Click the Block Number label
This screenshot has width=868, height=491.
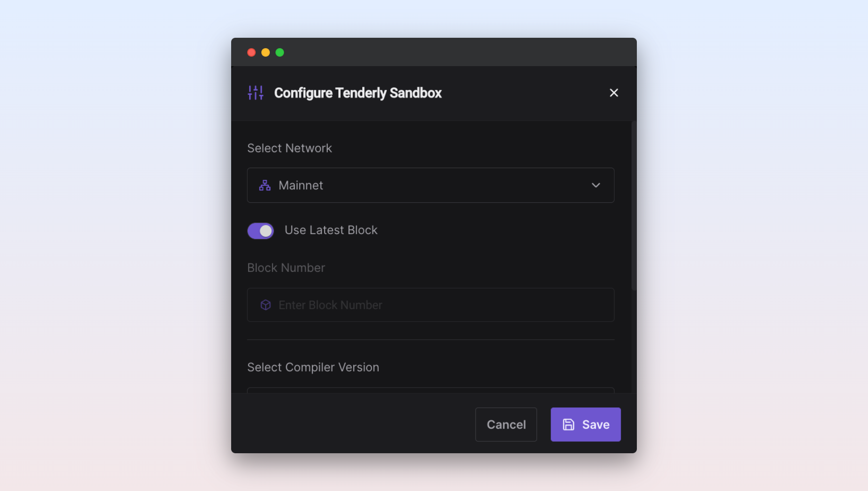[x=286, y=268]
